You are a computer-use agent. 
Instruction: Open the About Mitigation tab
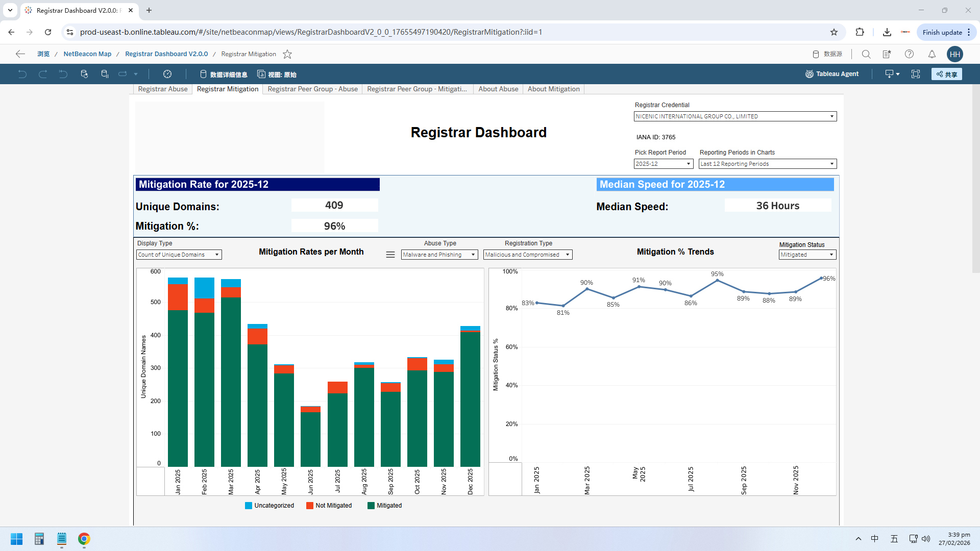pyautogui.click(x=553, y=89)
